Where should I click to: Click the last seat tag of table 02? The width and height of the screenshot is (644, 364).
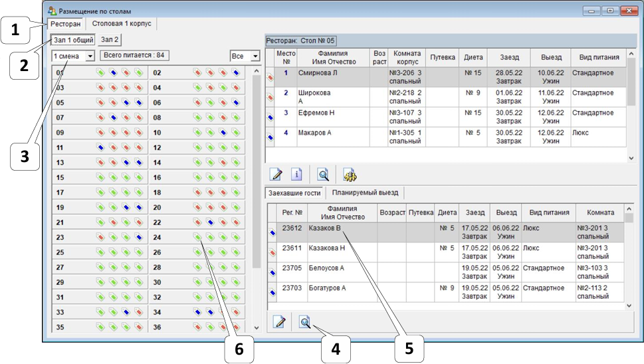point(236,72)
